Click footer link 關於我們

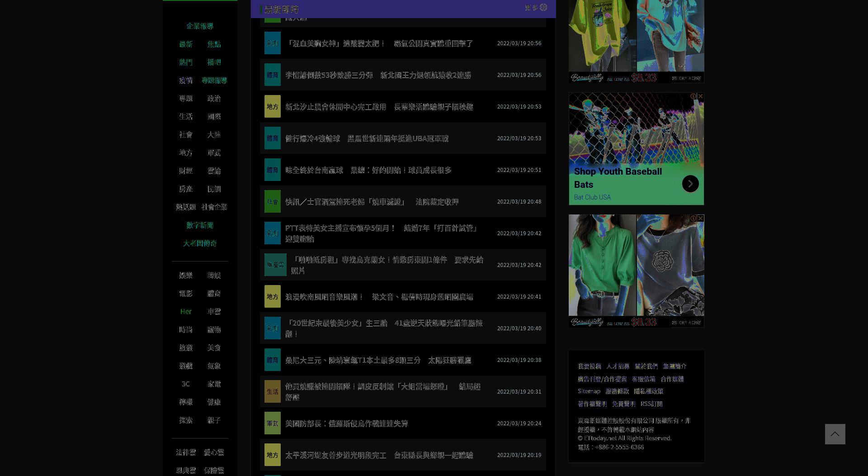pos(646,366)
